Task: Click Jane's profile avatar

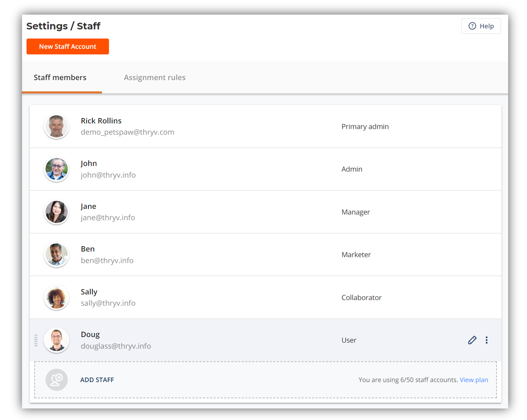Action: (x=57, y=212)
